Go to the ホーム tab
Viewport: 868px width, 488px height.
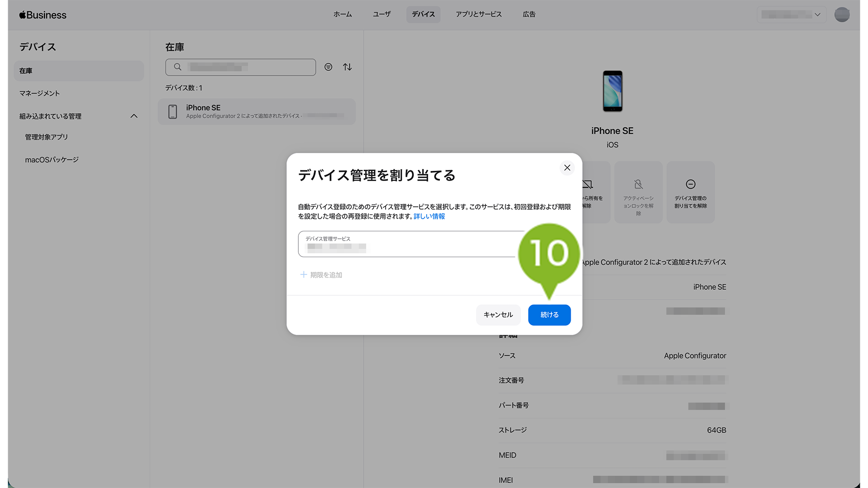pyautogui.click(x=342, y=15)
